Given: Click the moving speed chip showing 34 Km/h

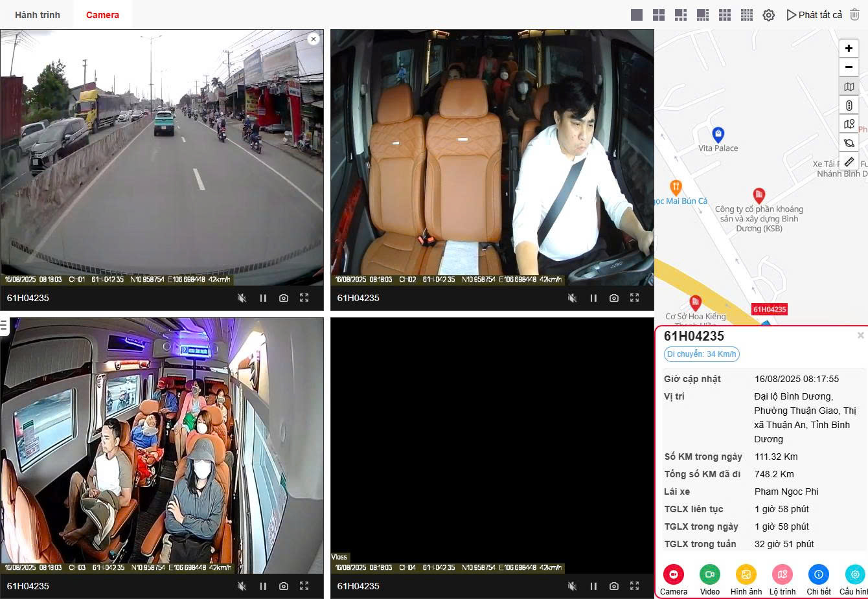Looking at the screenshot, I should (x=701, y=354).
